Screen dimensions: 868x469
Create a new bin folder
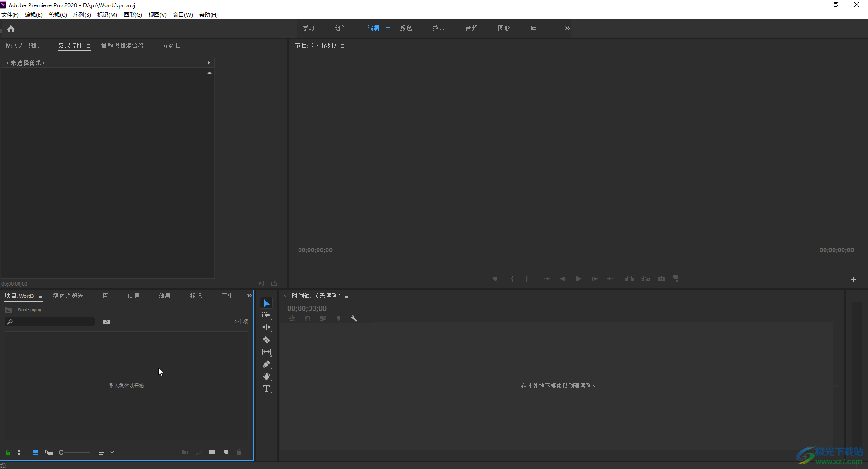pos(212,452)
